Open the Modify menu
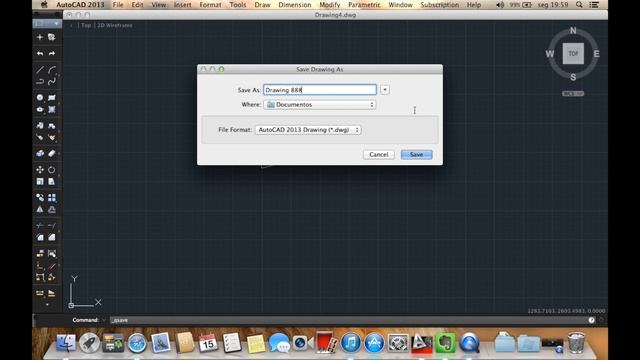 pyautogui.click(x=330, y=5)
